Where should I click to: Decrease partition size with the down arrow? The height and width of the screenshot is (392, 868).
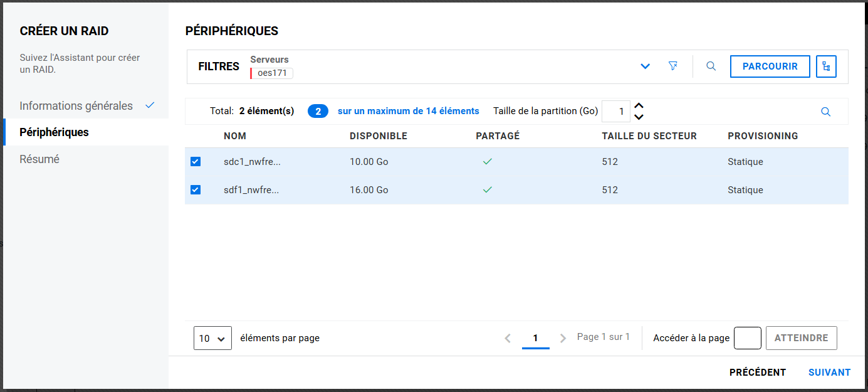[x=639, y=117]
